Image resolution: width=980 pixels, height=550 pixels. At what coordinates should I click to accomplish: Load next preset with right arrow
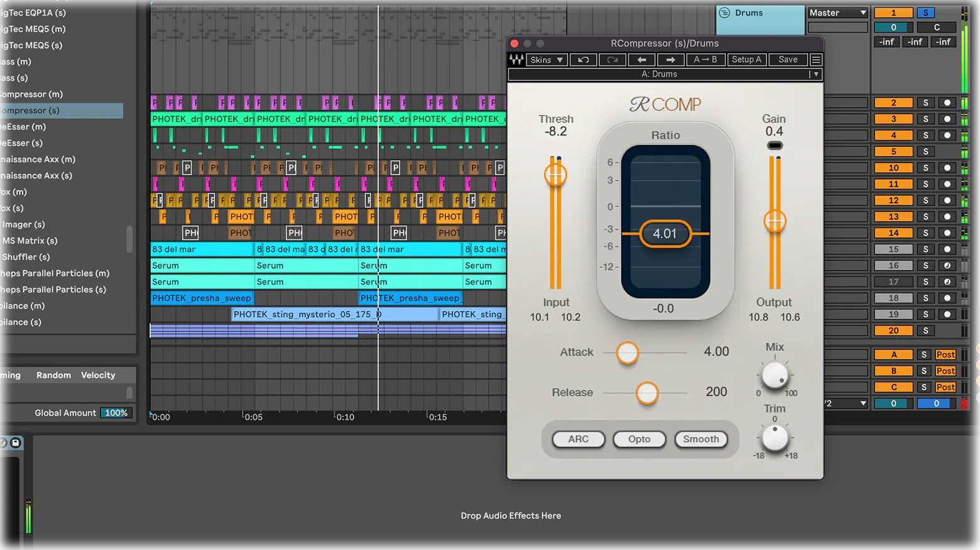click(x=670, y=60)
